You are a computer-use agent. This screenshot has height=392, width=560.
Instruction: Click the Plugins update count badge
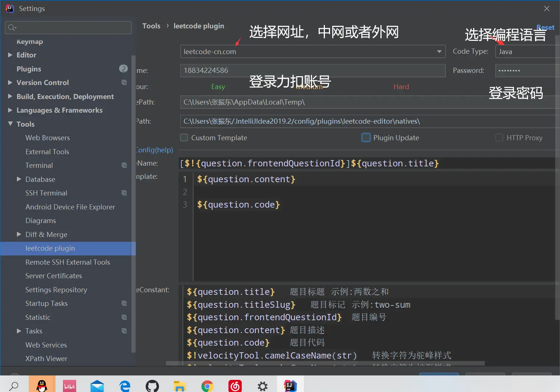[123, 68]
